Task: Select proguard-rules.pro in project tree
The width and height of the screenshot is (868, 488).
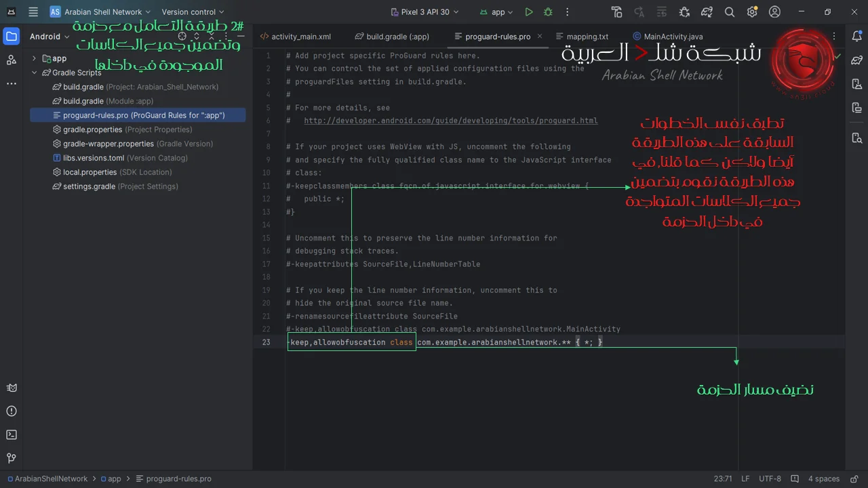Action: pos(138,115)
